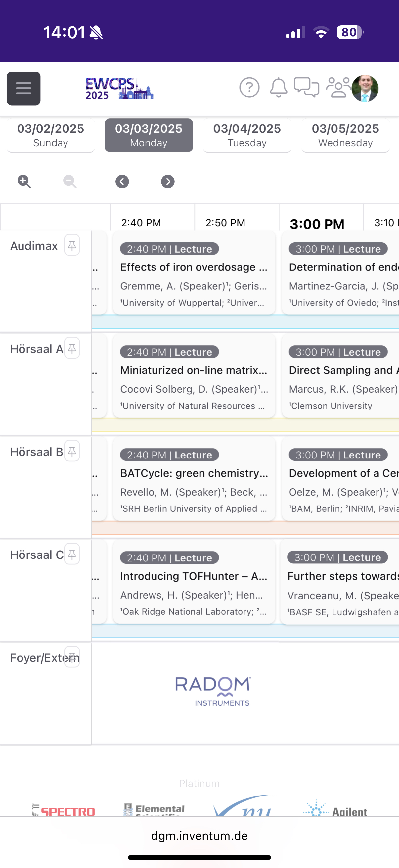Image resolution: width=399 pixels, height=868 pixels.
Task: Click the Radom Instruments sponsor logo
Action: [x=212, y=691]
